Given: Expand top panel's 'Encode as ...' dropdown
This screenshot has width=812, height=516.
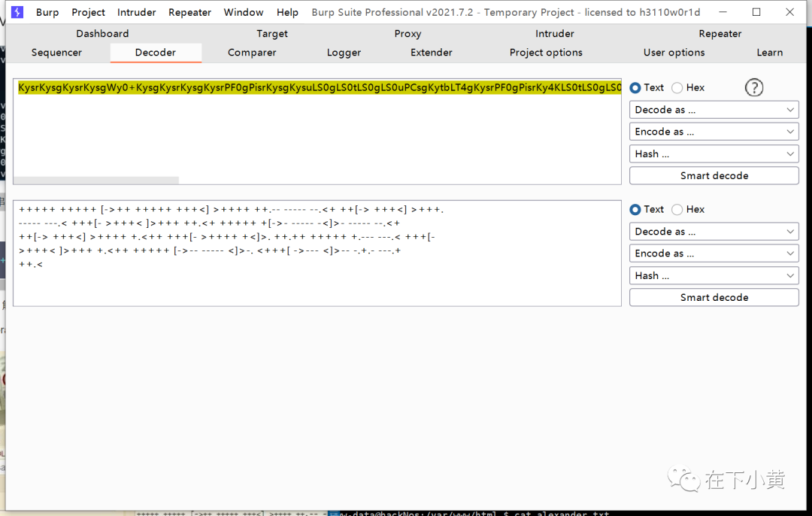Looking at the screenshot, I should (714, 132).
